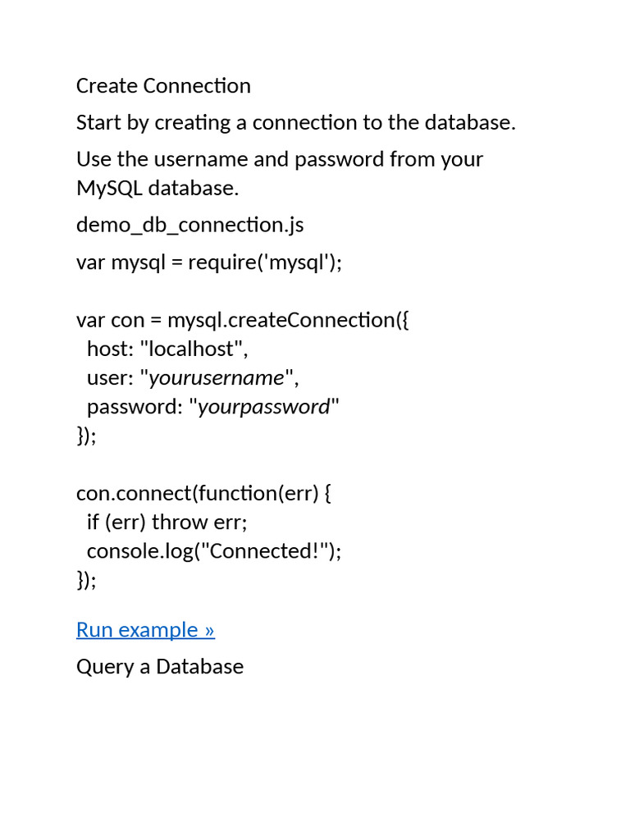The width and height of the screenshot is (630, 840).
Task: Click the italic yourusername placeholder
Action: [x=217, y=377]
